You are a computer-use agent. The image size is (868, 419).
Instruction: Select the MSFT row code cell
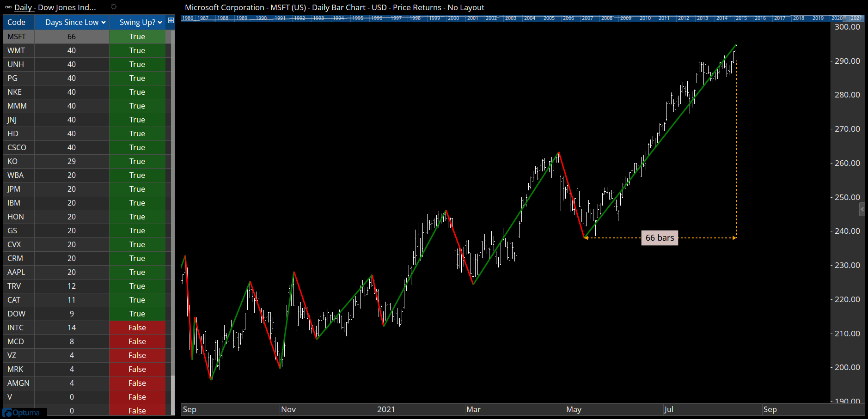[x=18, y=36]
